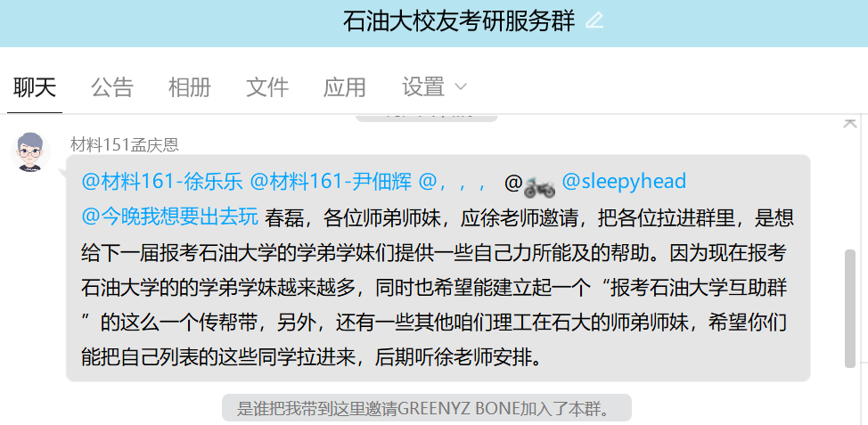Click the @材料161-徐乐乐 mention

pos(162,182)
